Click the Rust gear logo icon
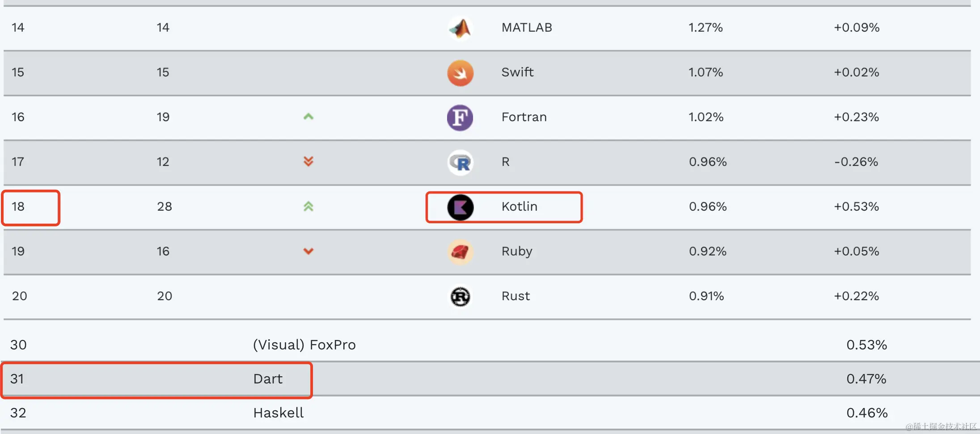The image size is (980, 434). 460,297
